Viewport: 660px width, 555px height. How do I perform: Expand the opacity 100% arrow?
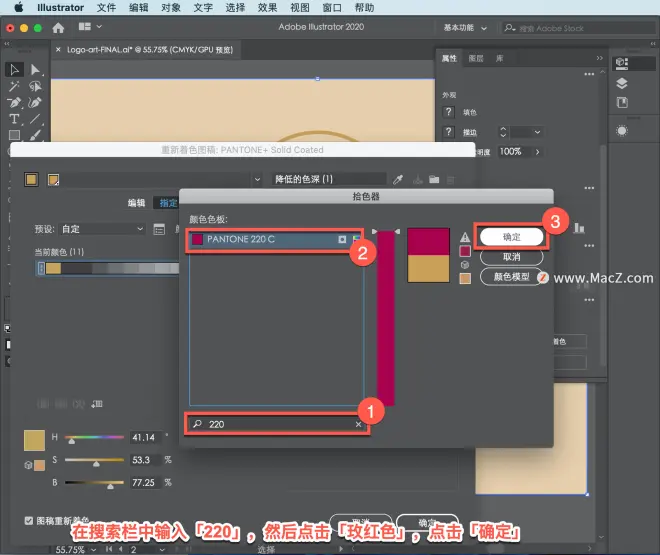click(538, 152)
